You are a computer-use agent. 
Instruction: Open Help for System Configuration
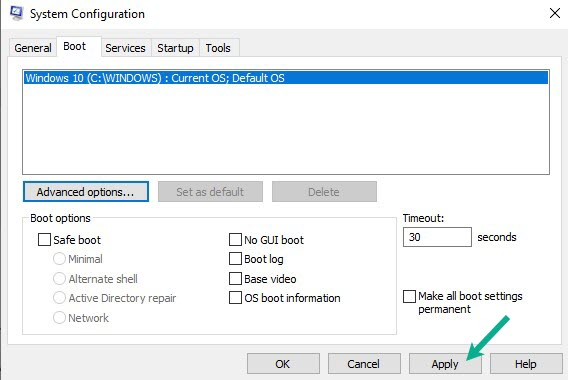coord(526,363)
